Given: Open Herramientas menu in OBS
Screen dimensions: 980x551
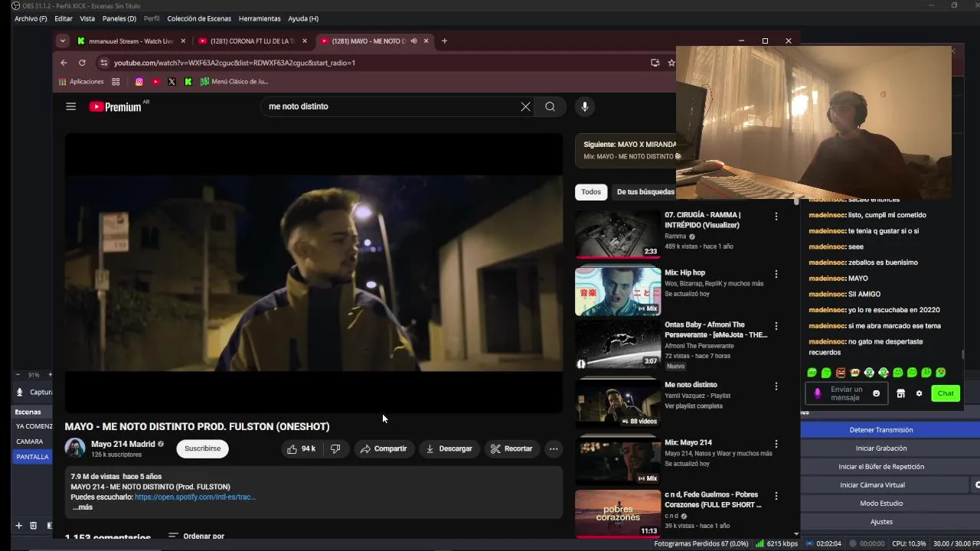Looking at the screenshot, I should click(x=260, y=18).
